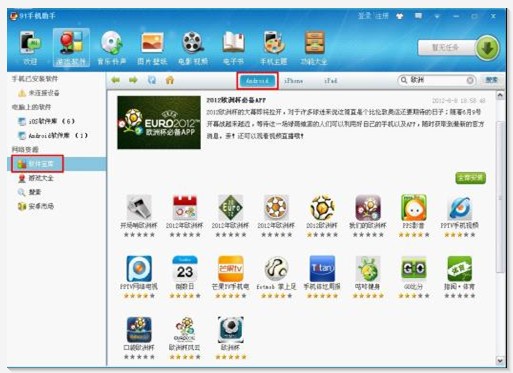The height and width of the screenshot is (373, 513).
Task: Open the golden ball 2012欧洲杯 app icon
Action: (x=322, y=207)
